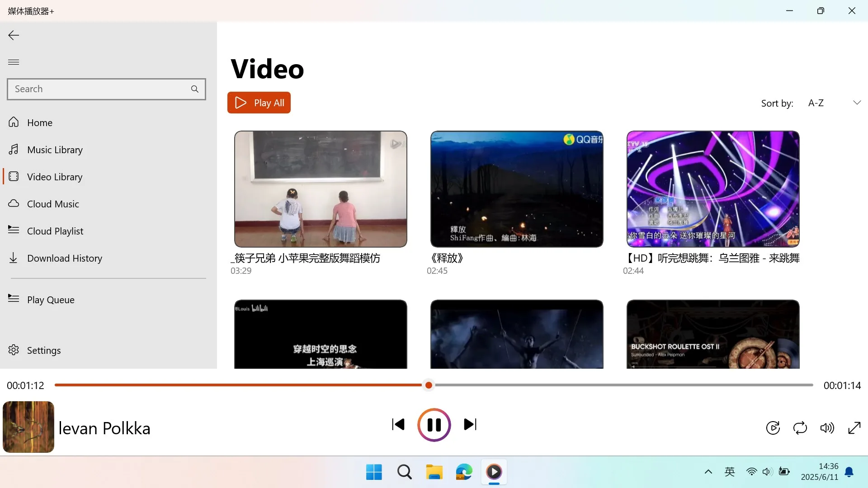Open the dark dancer video thumbnail
Viewport: 868px width, 488px height.
pos(517,334)
